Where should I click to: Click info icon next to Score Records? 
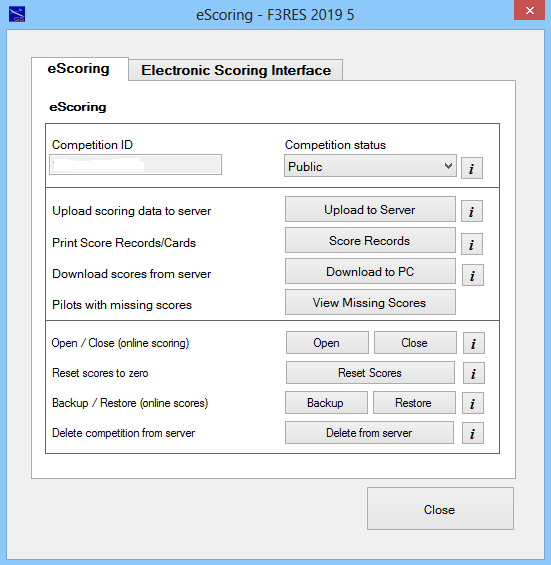(472, 244)
